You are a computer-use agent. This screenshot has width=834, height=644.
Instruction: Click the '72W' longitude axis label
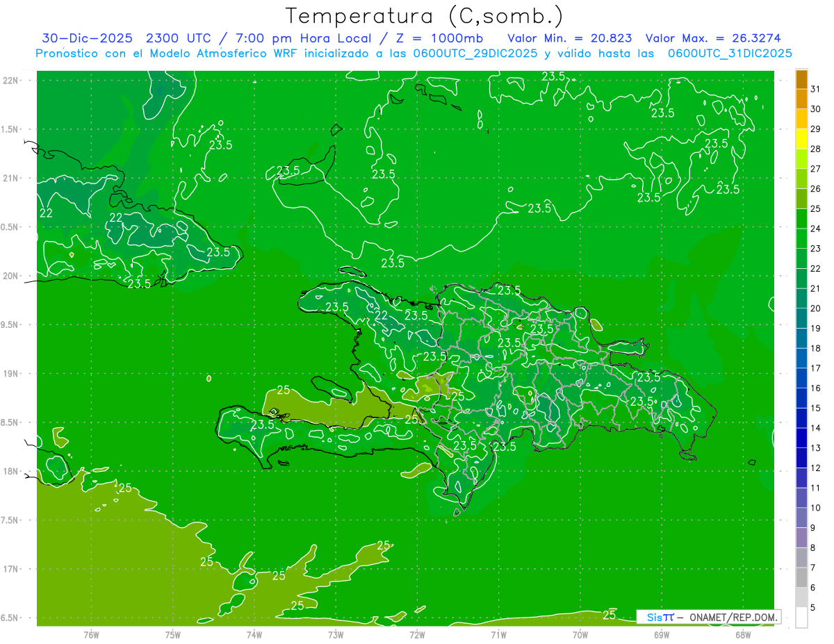417,635
